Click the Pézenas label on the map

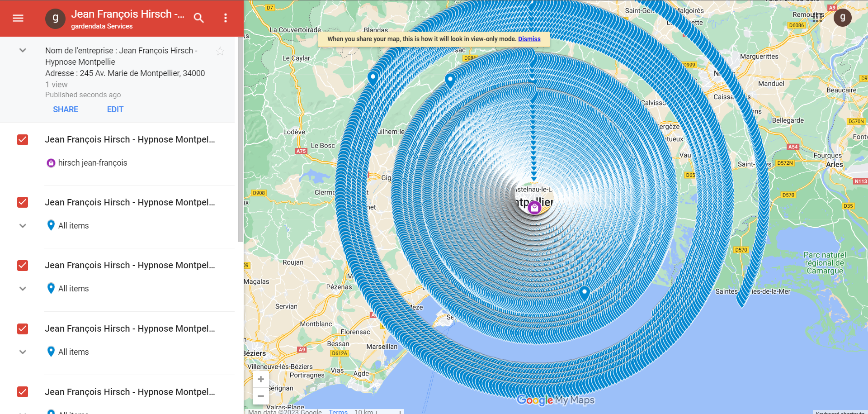339,287
